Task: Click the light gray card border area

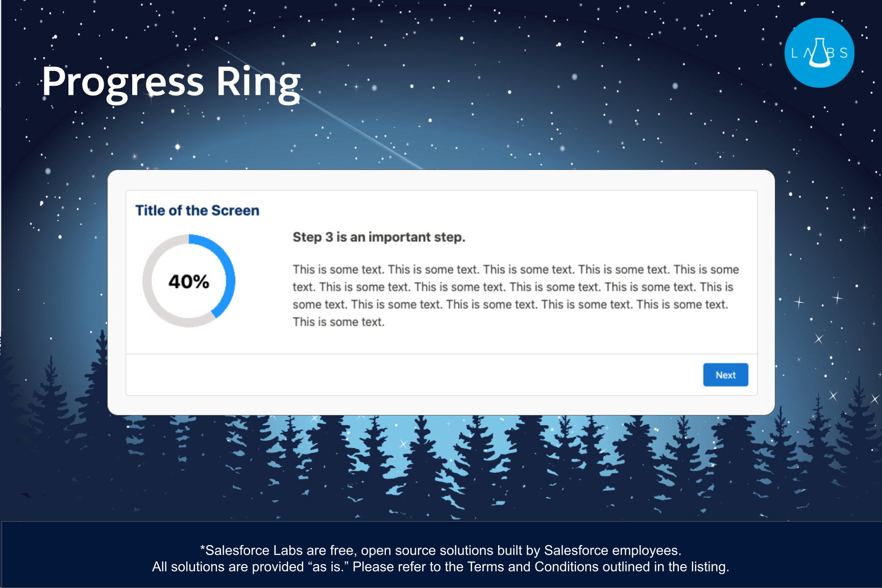Action: 441,180
